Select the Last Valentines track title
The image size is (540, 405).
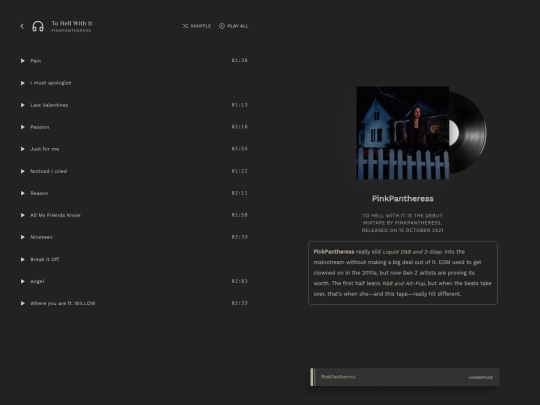[49, 105]
